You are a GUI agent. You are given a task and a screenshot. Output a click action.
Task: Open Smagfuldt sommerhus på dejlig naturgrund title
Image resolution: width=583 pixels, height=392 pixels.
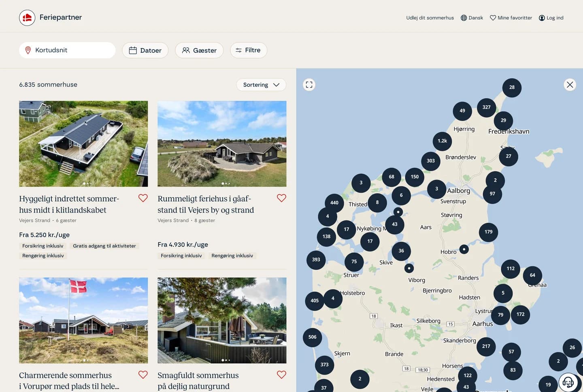click(198, 381)
